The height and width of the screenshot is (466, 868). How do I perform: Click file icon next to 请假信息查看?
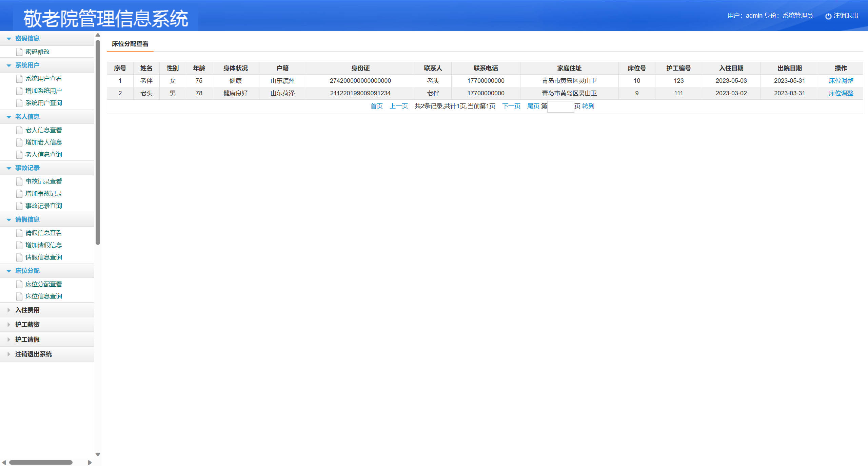pos(19,233)
